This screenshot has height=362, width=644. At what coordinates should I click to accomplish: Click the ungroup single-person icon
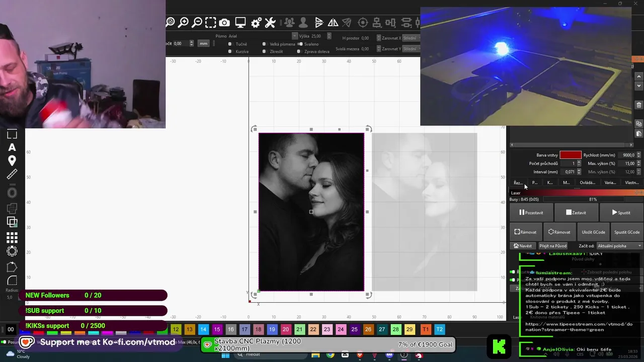coord(303,23)
